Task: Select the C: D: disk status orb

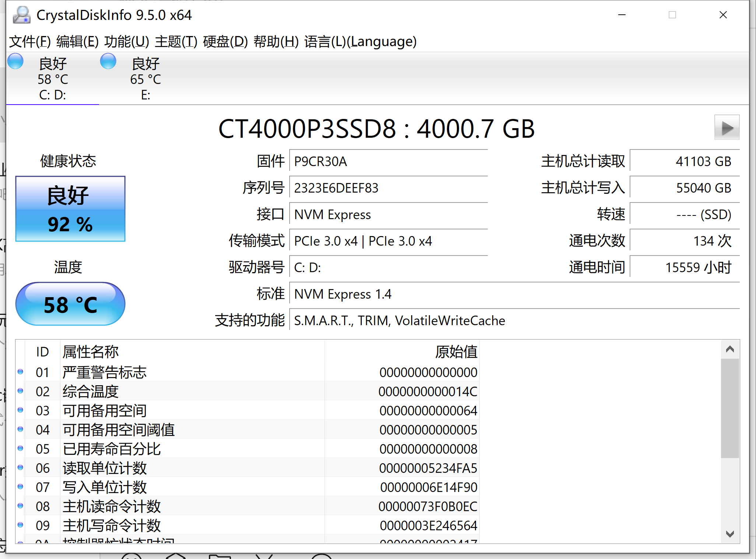Action: click(x=15, y=61)
